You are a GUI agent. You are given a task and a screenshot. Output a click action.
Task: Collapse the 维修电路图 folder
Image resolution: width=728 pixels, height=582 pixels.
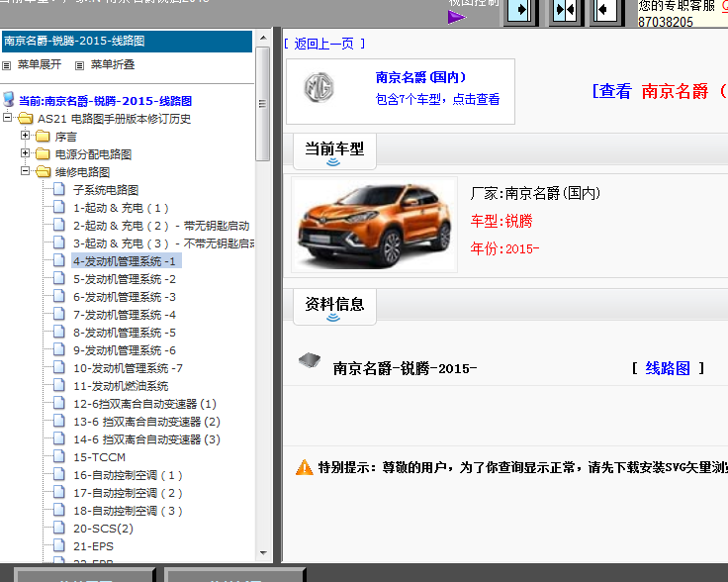pos(26,171)
